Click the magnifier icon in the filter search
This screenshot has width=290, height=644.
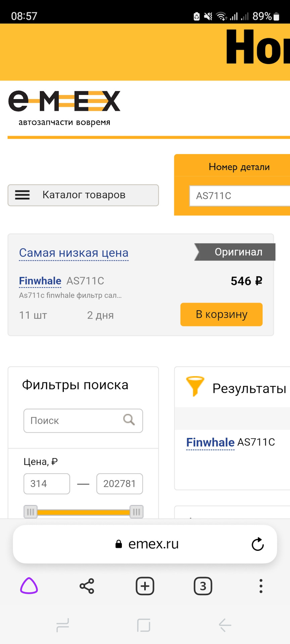(129, 420)
